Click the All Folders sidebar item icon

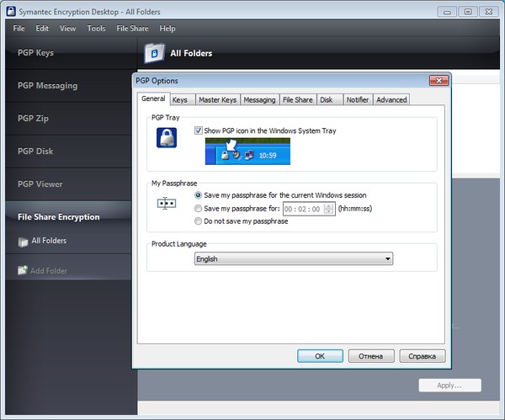pos(23,242)
